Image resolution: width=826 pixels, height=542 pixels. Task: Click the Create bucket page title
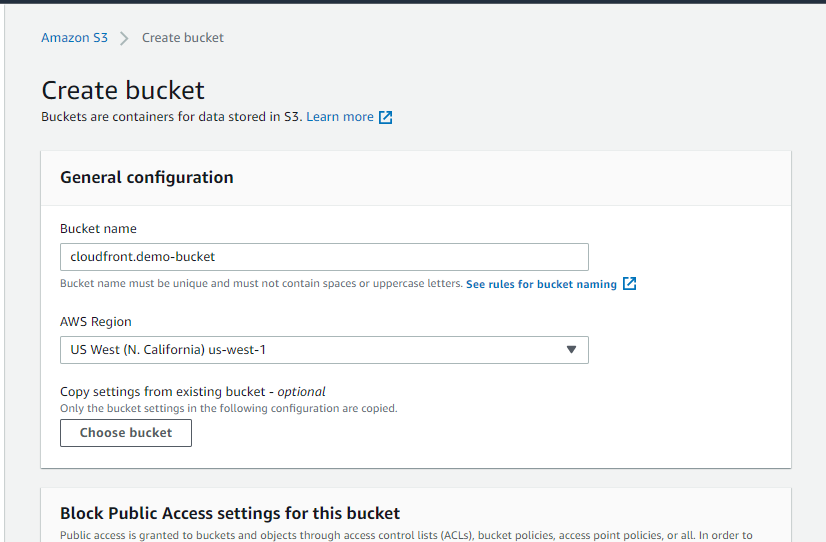click(123, 90)
